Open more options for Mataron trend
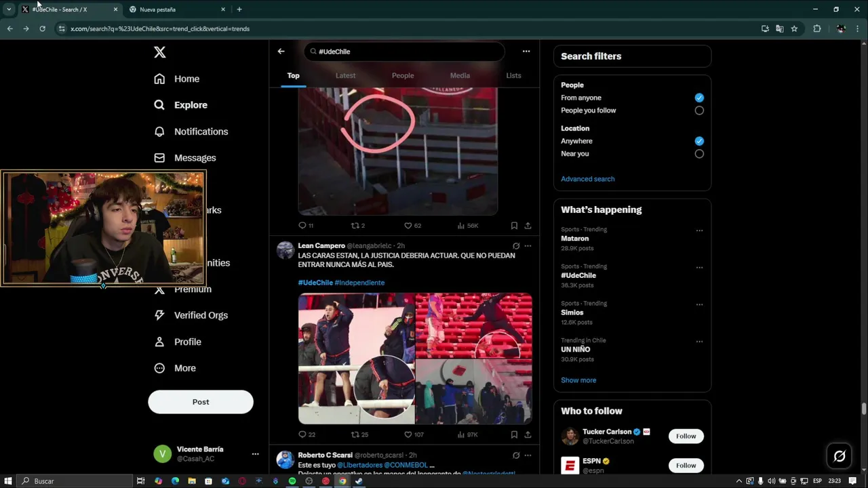 [x=699, y=230]
